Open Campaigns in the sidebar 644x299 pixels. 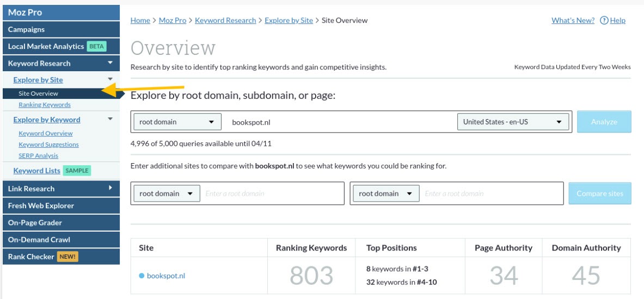tap(27, 29)
